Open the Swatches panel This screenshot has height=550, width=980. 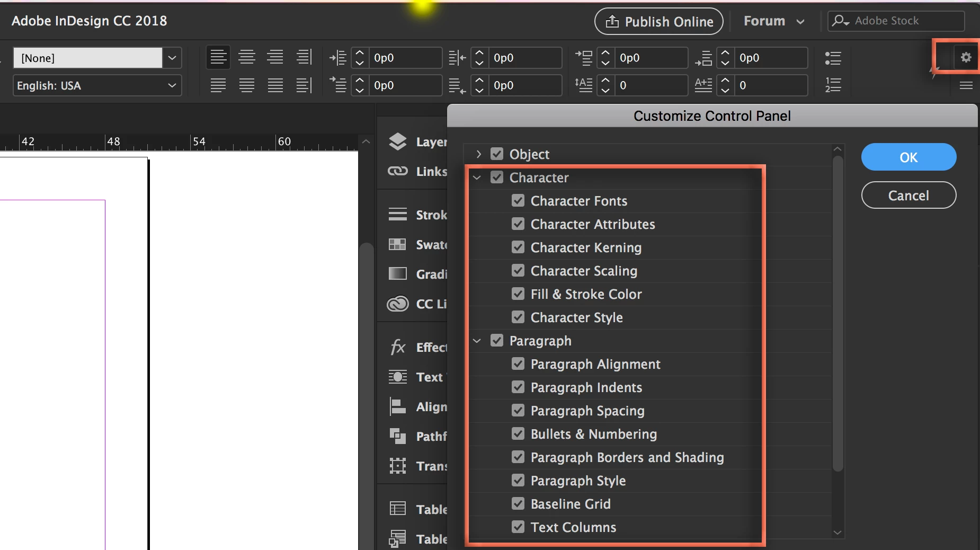(x=417, y=244)
